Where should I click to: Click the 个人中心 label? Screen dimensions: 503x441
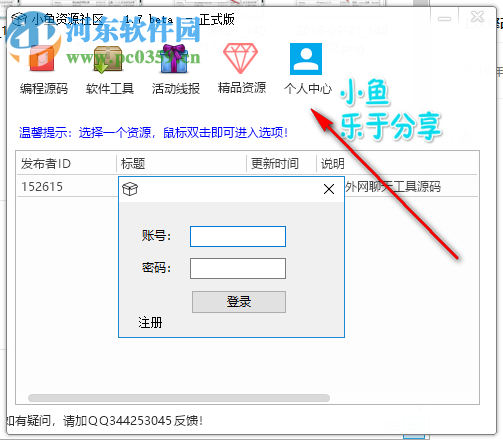308,88
